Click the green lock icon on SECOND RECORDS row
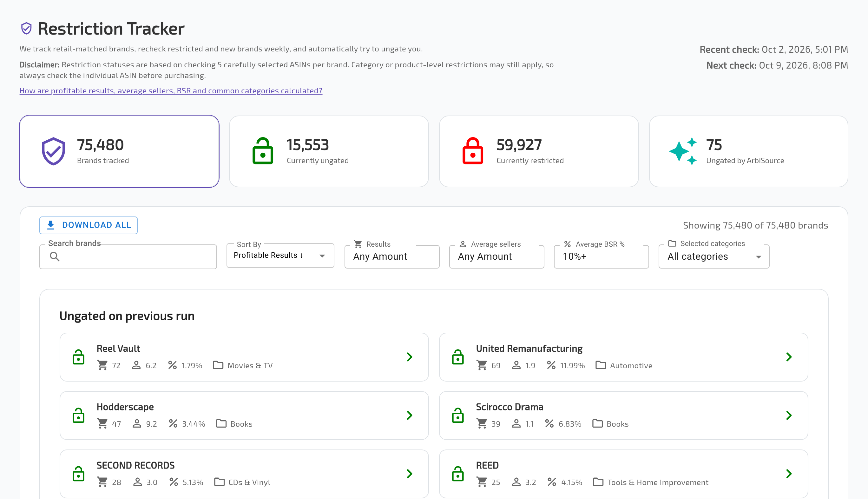Screen dimensions: 868x499 tap(78, 474)
